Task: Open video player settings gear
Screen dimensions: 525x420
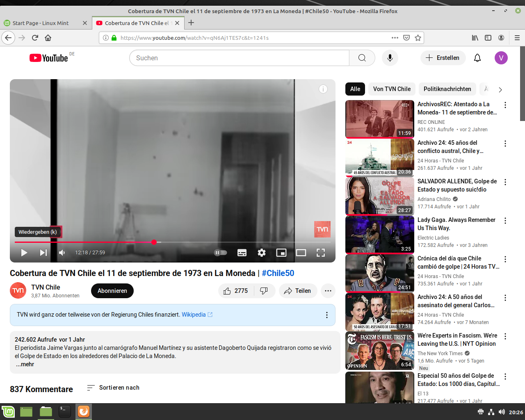Action: point(262,253)
